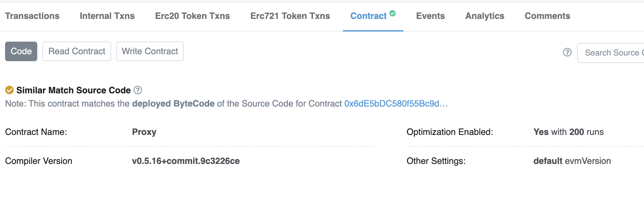Open the Erc20 Token Txns tab
Screen dimensions: 644x203
pos(192,16)
